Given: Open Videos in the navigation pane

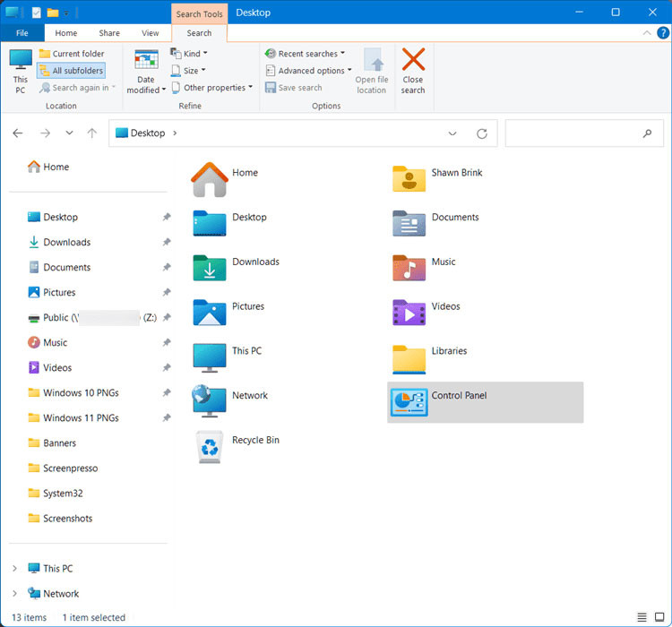Looking at the screenshot, I should tap(49, 368).
